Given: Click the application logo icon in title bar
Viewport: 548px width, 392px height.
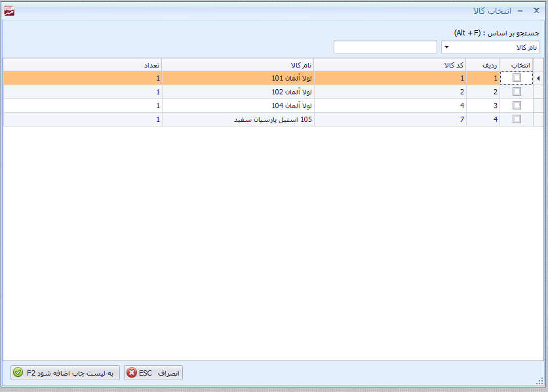Looking at the screenshot, I should [x=9, y=11].
